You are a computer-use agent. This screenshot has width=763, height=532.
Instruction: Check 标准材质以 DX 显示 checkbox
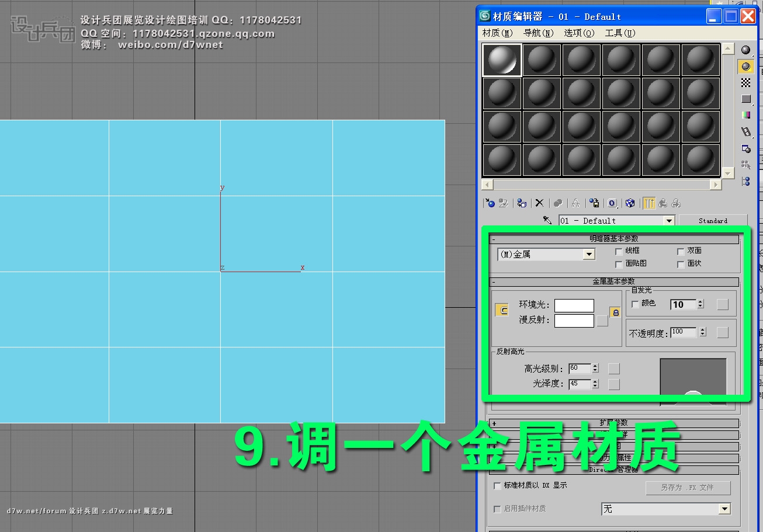(x=498, y=485)
